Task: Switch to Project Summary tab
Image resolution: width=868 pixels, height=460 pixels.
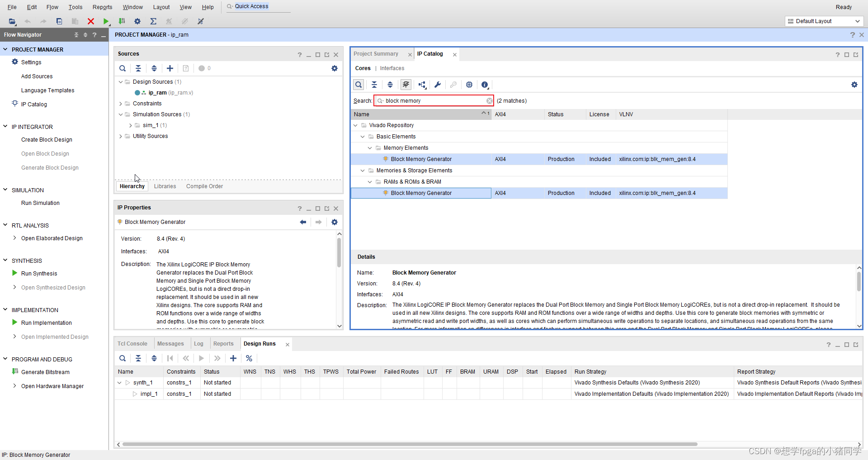Action: tap(376, 54)
